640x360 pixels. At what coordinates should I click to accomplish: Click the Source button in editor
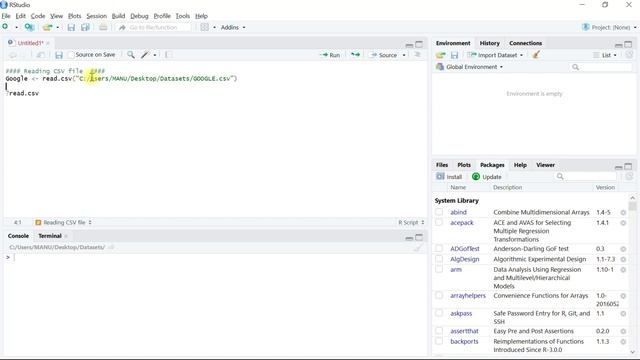(384, 55)
